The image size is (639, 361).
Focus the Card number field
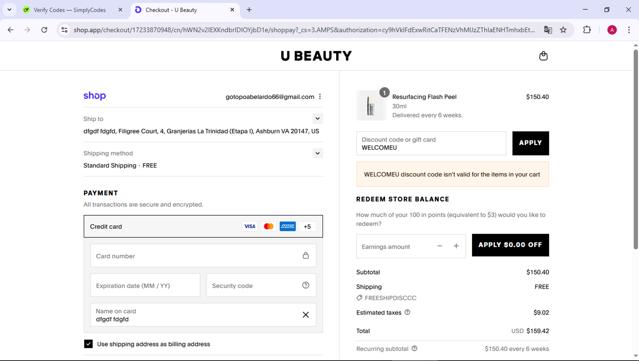[x=203, y=256]
